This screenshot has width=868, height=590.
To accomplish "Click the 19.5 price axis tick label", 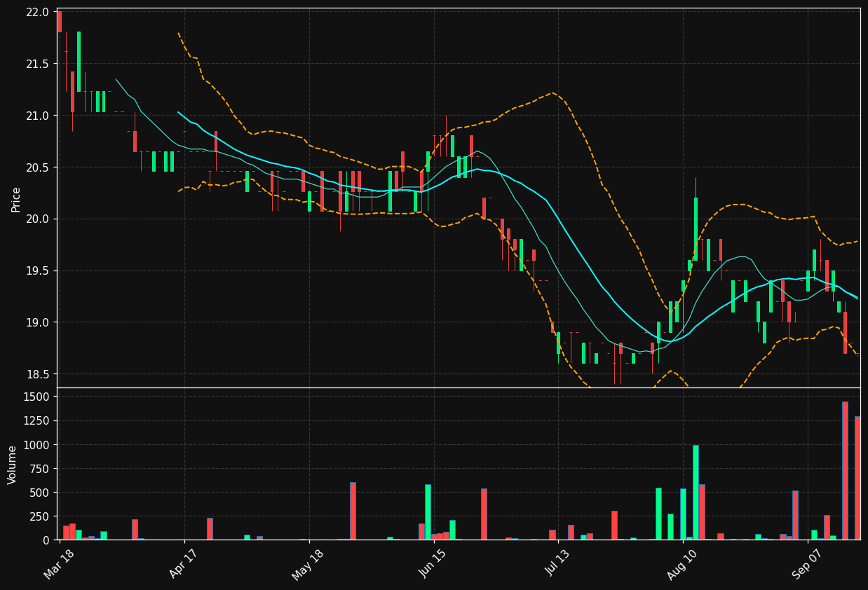I will coord(38,271).
